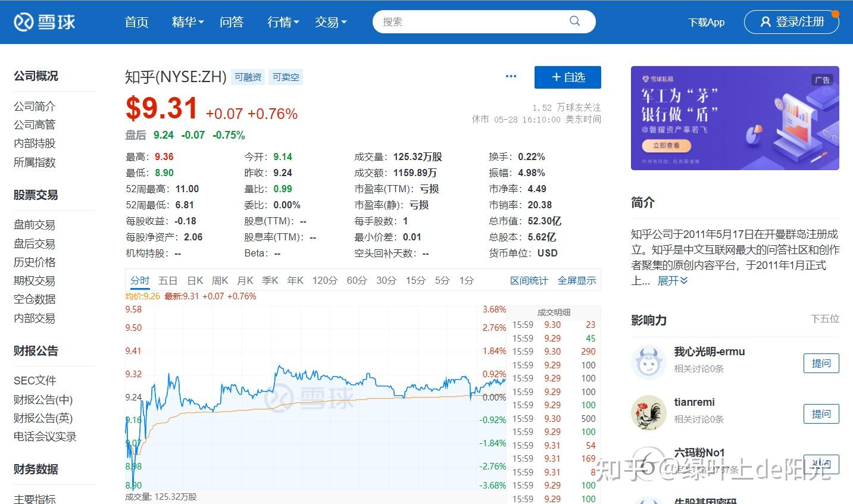Switch chart to 日K
This screenshot has height=504, width=853.
(195, 280)
